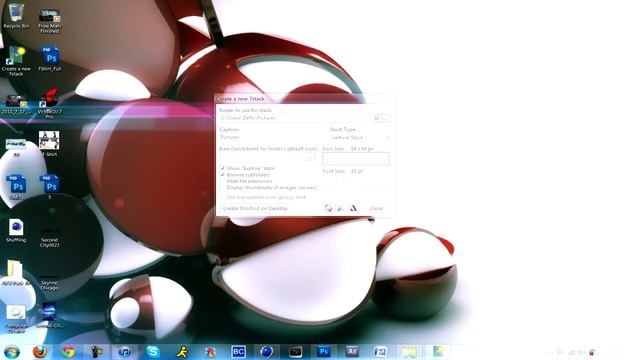Adjust the Font Size slider

click(x=356, y=180)
